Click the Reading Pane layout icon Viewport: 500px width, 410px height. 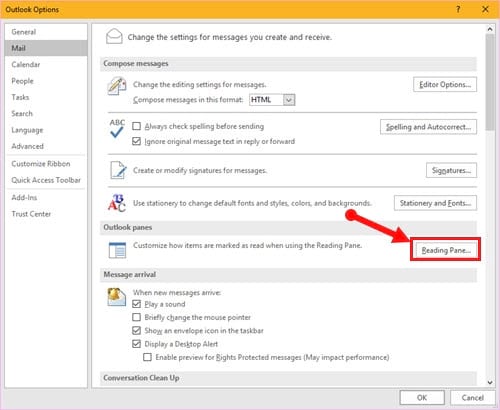click(117, 250)
